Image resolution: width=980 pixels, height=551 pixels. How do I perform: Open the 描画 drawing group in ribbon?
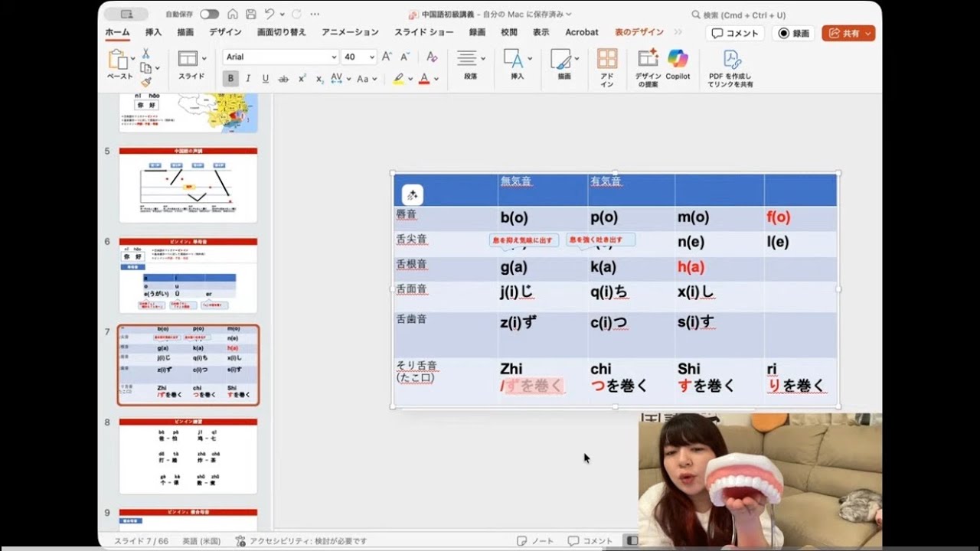coord(563,65)
